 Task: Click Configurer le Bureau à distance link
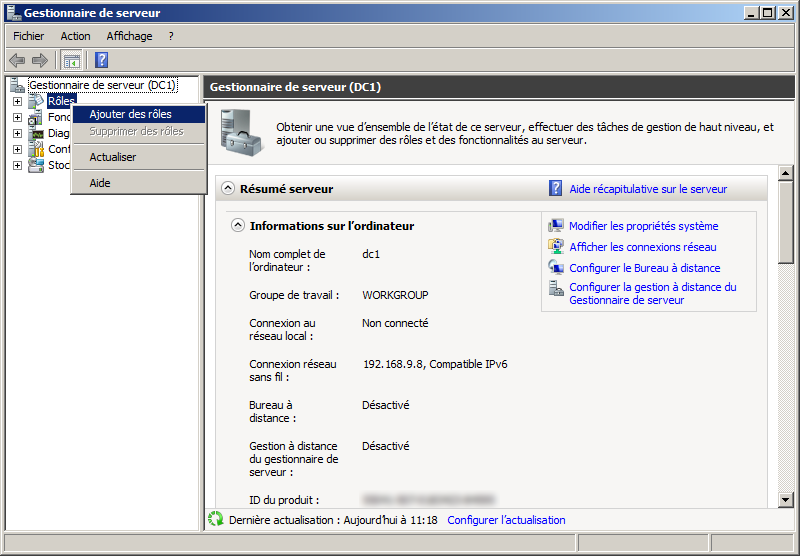644,268
